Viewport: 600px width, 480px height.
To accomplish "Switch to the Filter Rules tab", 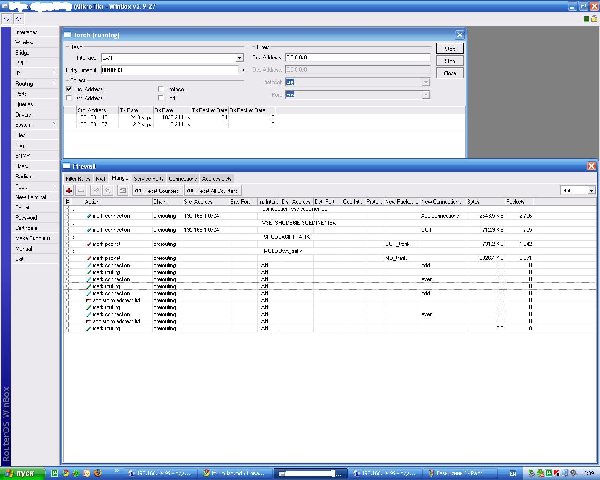I will tap(77, 177).
